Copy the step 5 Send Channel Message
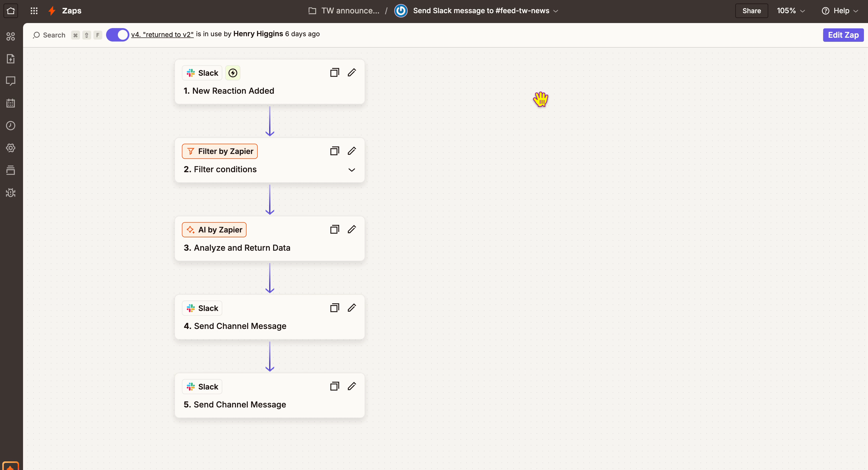The image size is (868, 470). 334,386
